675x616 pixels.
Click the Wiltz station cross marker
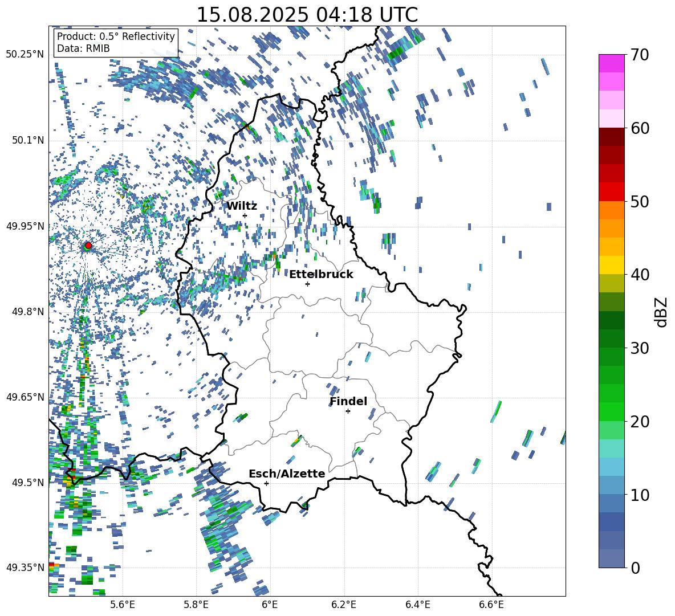click(245, 215)
